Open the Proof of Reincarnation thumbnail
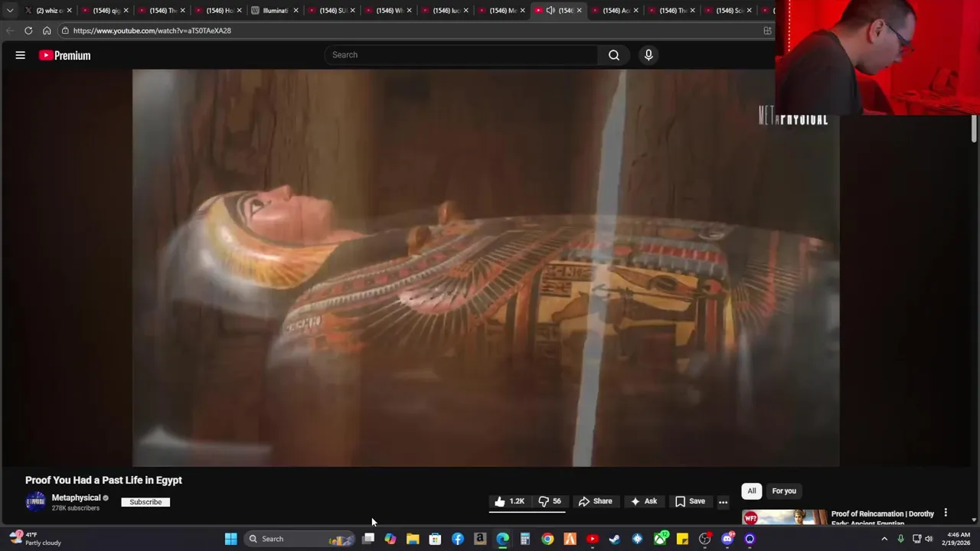This screenshot has width=980, height=551. point(784,518)
